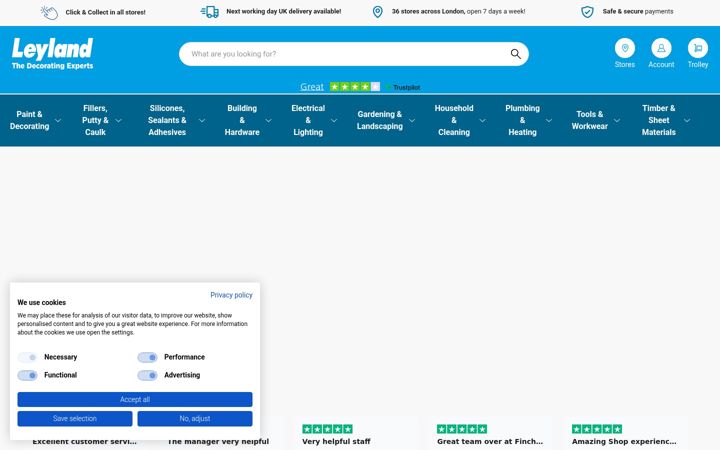Open the Paint & Decorating menu
Image resolution: width=720 pixels, height=450 pixels.
coord(29,120)
